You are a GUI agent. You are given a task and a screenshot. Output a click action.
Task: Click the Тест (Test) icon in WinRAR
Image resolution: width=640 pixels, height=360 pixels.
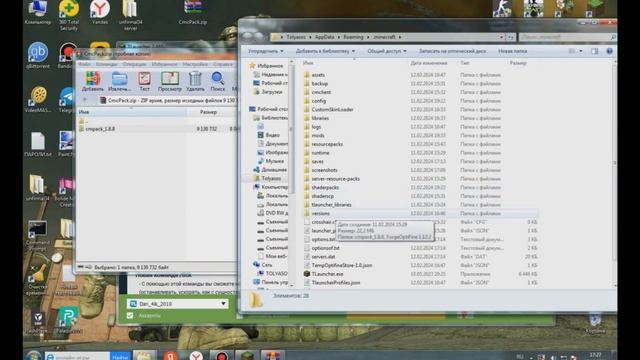pyautogui.click(x=144, y=81)
